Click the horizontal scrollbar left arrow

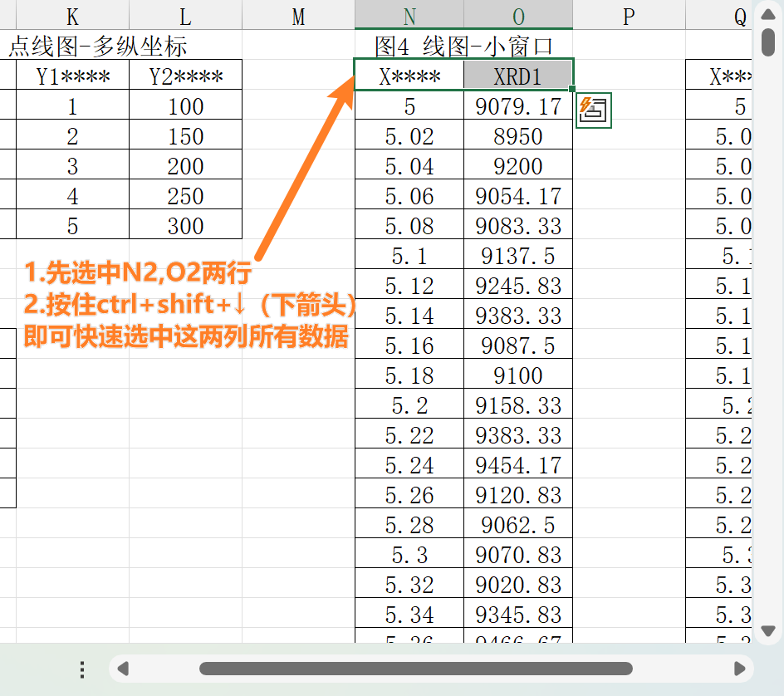pos(123,669)
